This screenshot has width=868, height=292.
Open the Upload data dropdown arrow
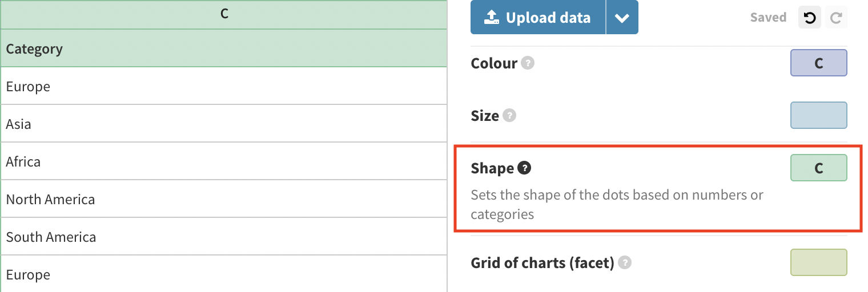[x=622, y=18]
